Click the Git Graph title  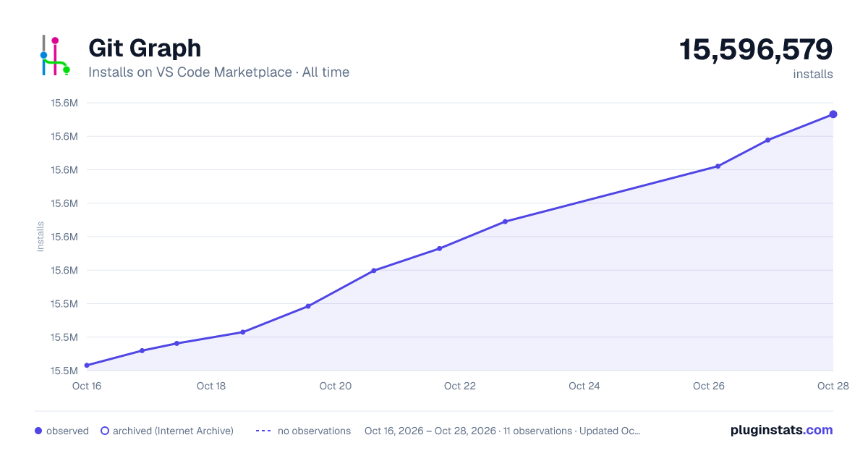point(145,48)
